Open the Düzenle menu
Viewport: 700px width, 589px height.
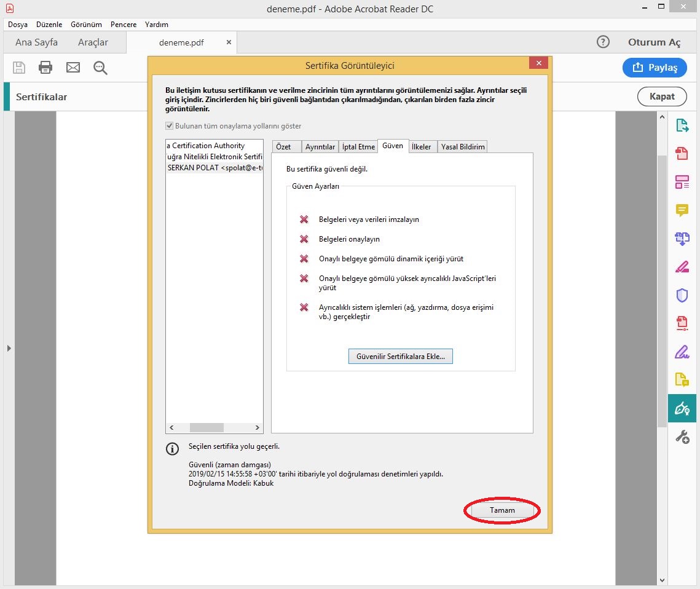point(49,25)
